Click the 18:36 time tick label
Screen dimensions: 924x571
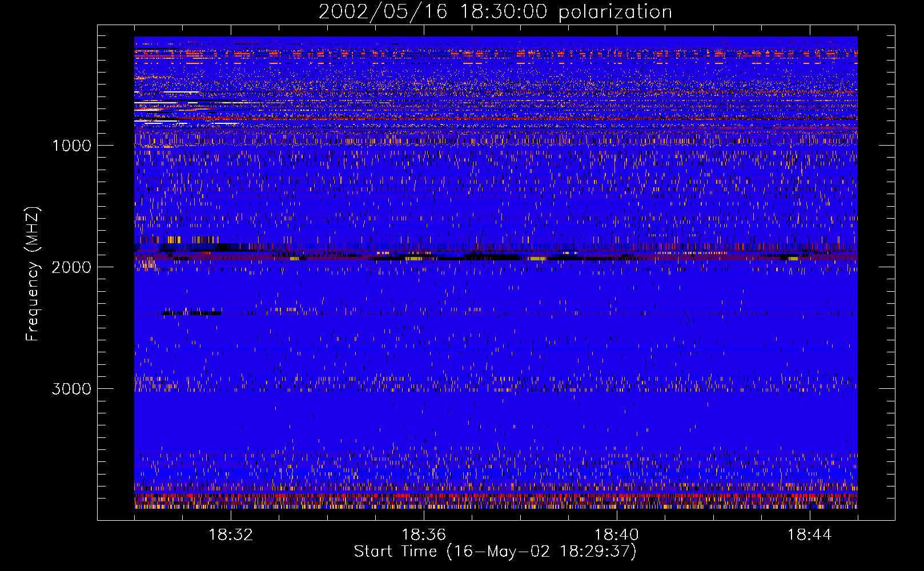424,535
